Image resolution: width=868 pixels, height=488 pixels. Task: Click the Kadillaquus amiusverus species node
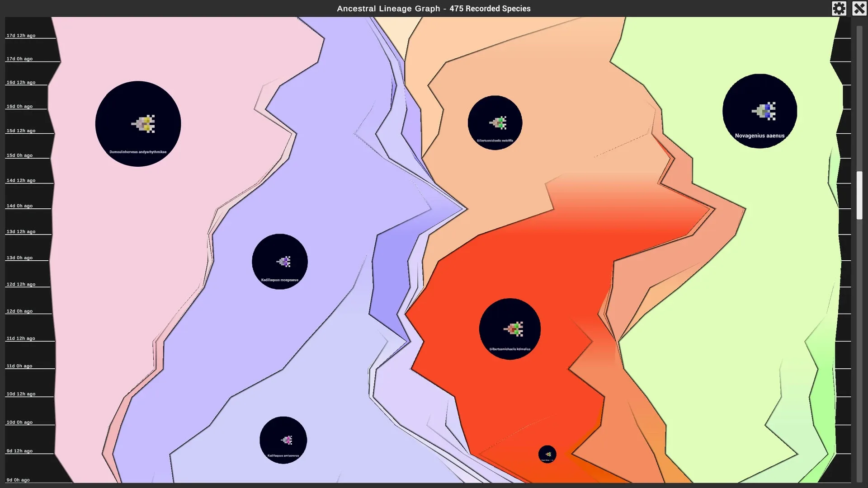point(283,440)
